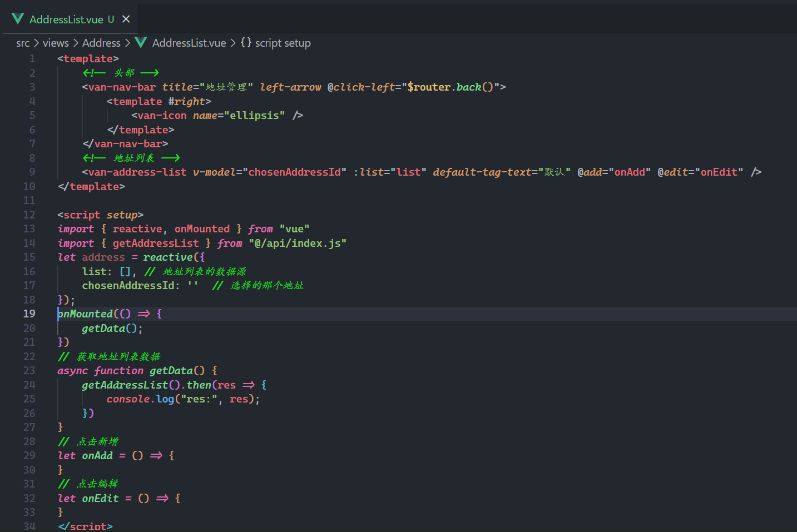The width and height of the screenshot is (797, 532).
Task: Click 'console.log' statement on line 25
Action: (x=140, y=399)
